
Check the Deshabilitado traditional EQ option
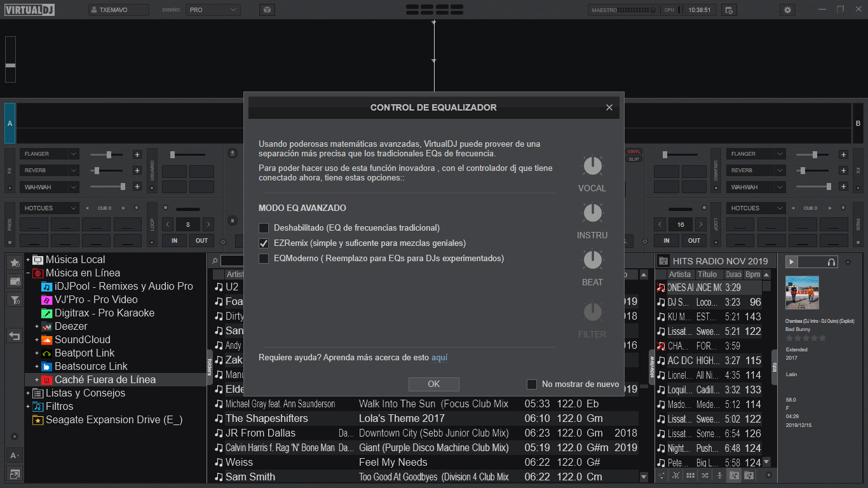click(264, 227)
